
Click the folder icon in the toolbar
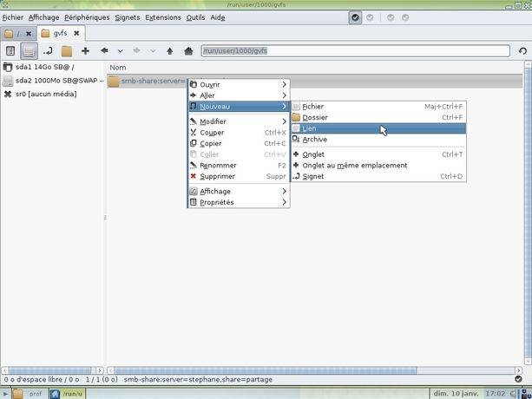[67, 51]
